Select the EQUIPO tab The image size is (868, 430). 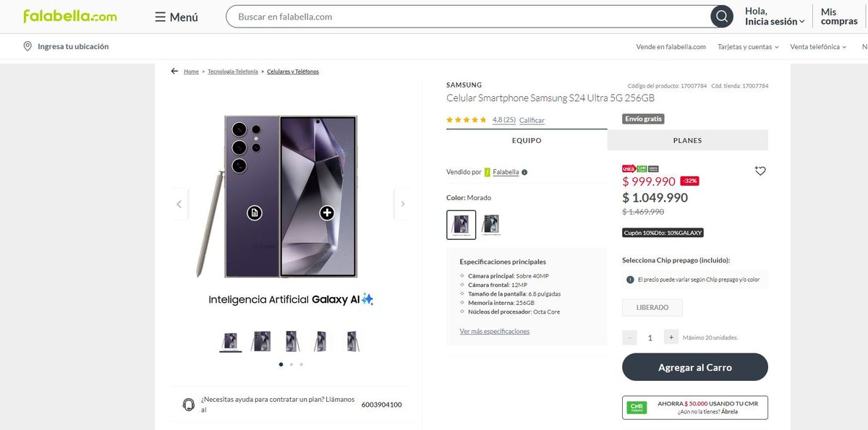click(x=527, y=140)
